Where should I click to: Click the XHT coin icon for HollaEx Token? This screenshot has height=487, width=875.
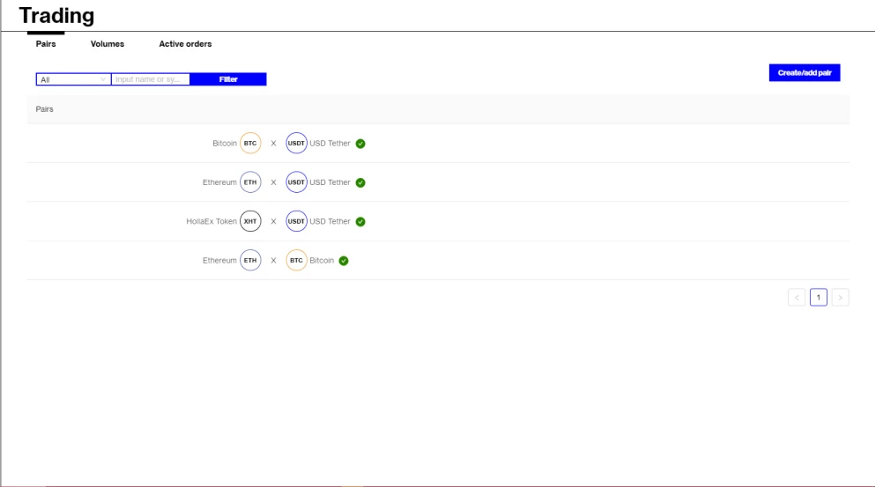pos(250,221)
